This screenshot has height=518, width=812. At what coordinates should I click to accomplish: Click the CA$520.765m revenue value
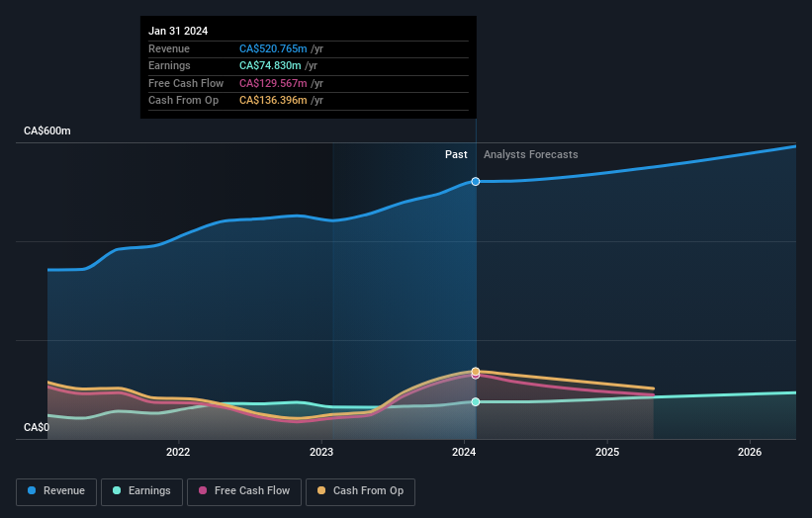coord(273,48)
